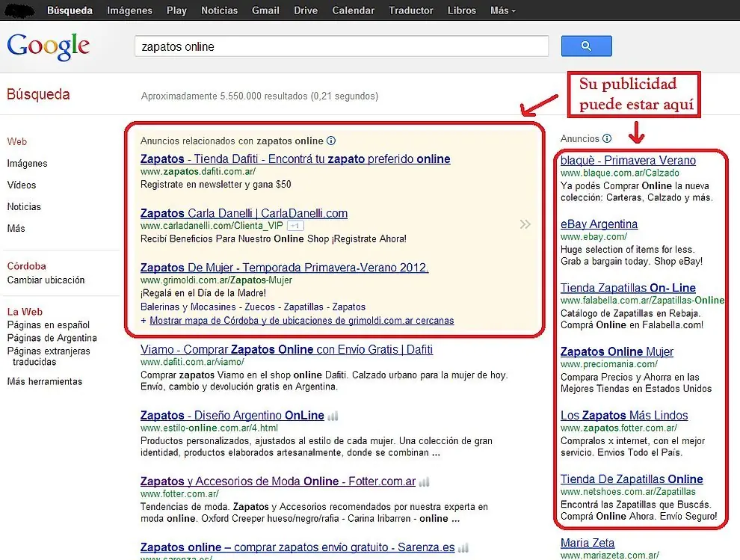Click 'Cambiar ubicación' under Córdoba
This screenshot has height=560, width=740.
pyautogui.click(x=46, y=280)
